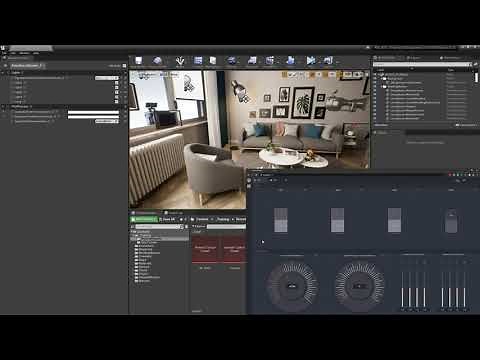Click the Content breadcrumb in Content Browser
The height and width of the screenshot is (360, 480).
coord(202,219)
